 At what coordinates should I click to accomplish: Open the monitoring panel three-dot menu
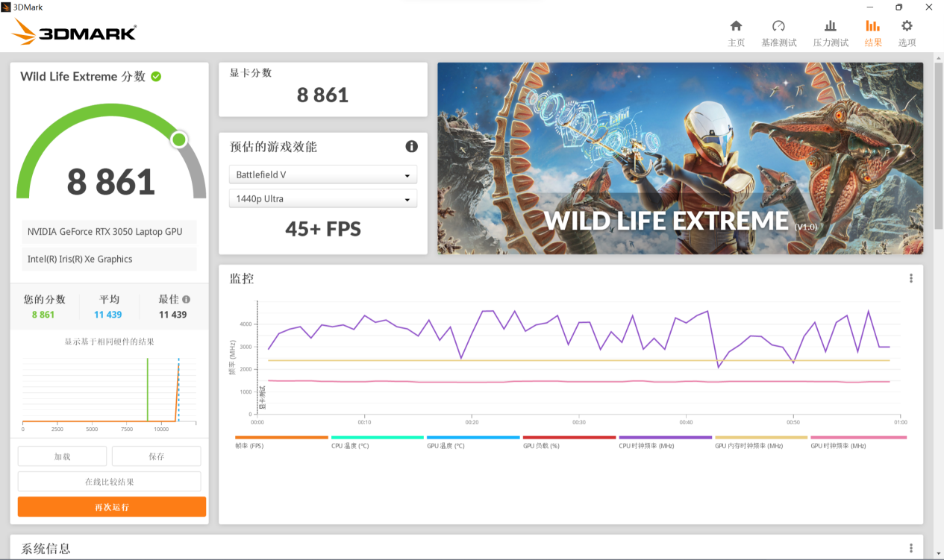[911, 278]
